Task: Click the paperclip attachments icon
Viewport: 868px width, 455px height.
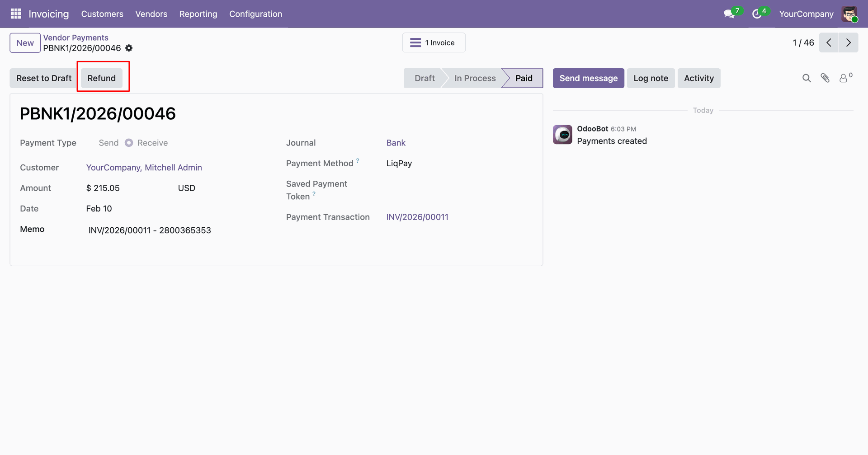Action: coord(825,78)
